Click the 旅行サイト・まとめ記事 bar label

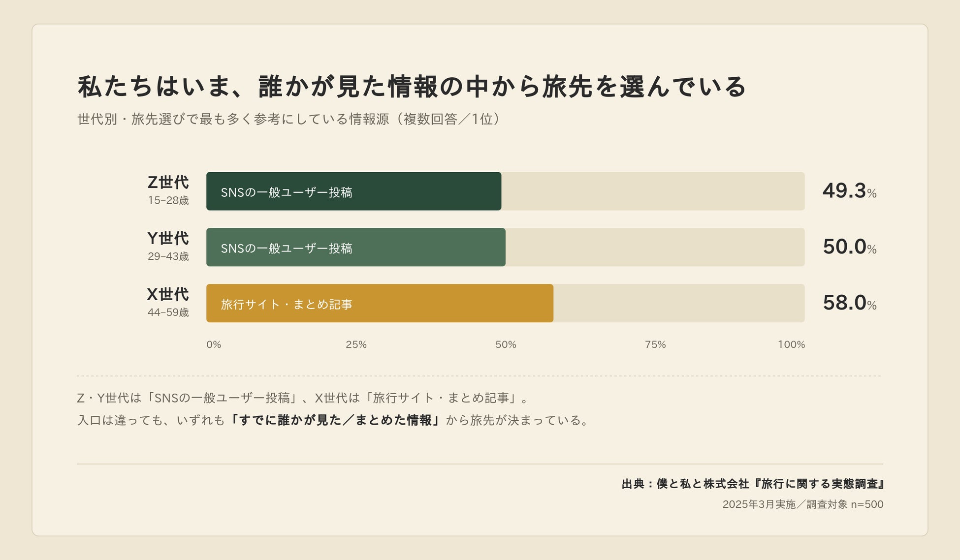coord(287,304)
